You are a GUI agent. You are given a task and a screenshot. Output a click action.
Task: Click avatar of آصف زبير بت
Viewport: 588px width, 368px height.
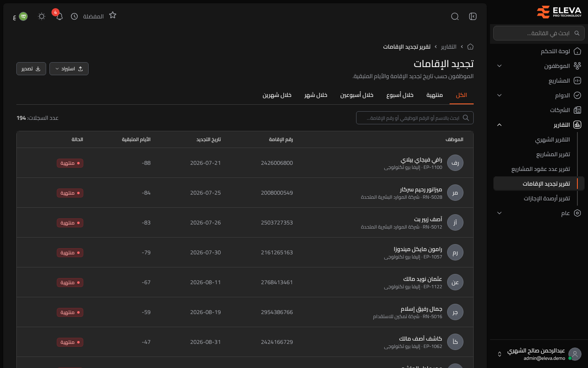tap(455, 222)
